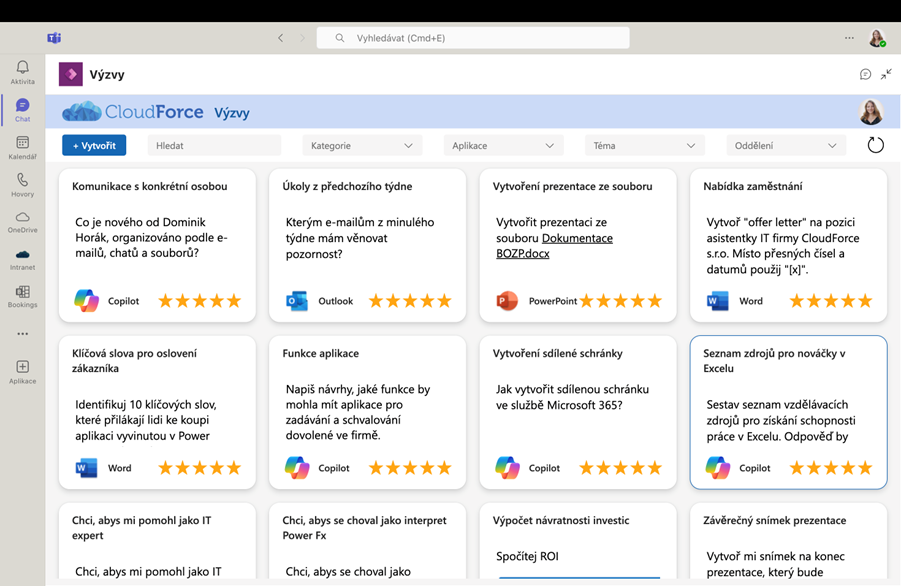Click the user photo in the CloudForce banner
This screenshot has width=901, height=586.
pyautogui.click(x=871, y=111)
